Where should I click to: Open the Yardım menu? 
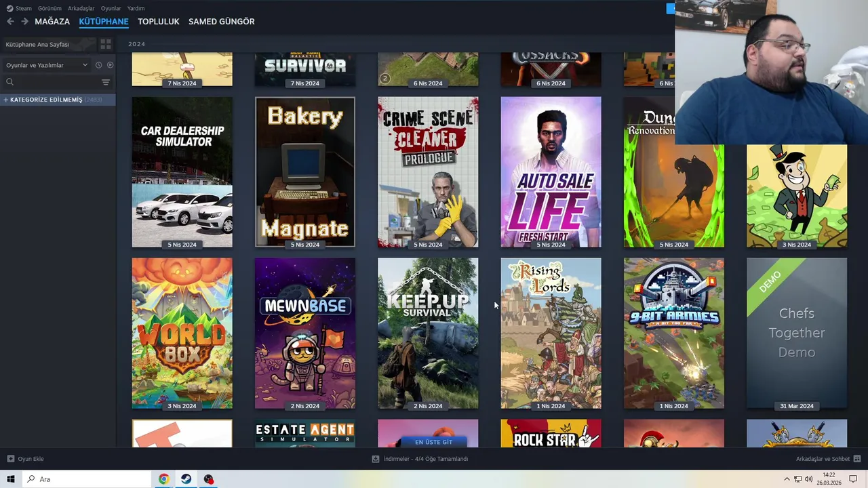coord(136,8)
